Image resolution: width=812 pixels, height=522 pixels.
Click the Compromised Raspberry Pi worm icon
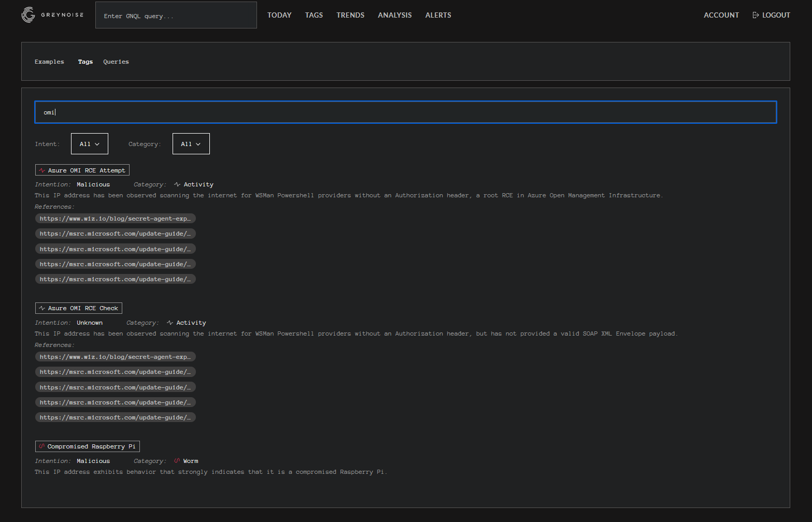point(42,446)
